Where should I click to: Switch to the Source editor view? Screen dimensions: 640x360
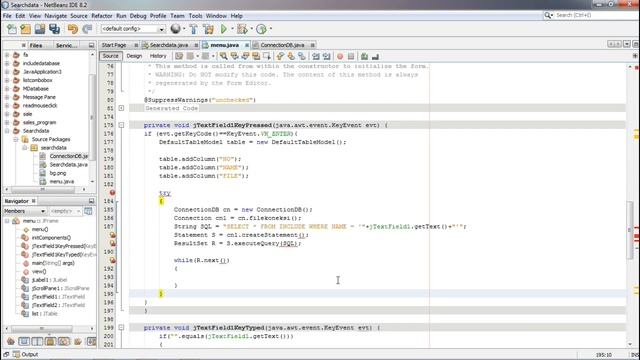pyautogui.click(x=110, y=56)
